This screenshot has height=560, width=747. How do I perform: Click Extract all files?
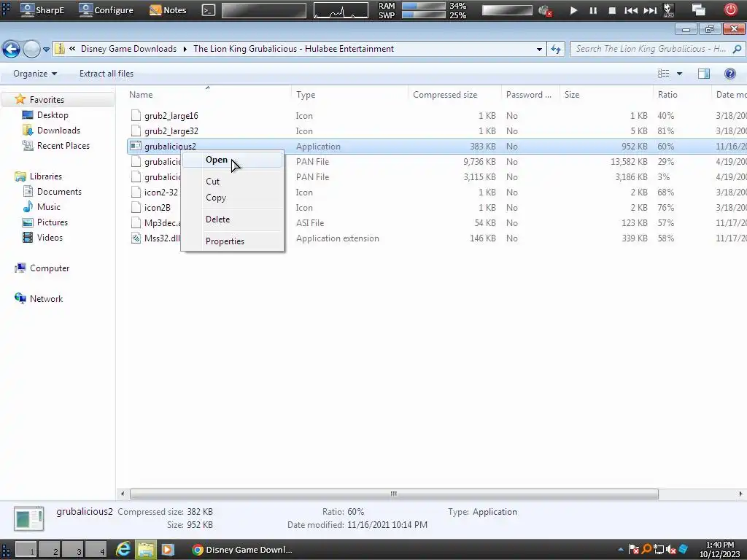tap(107, 74)
